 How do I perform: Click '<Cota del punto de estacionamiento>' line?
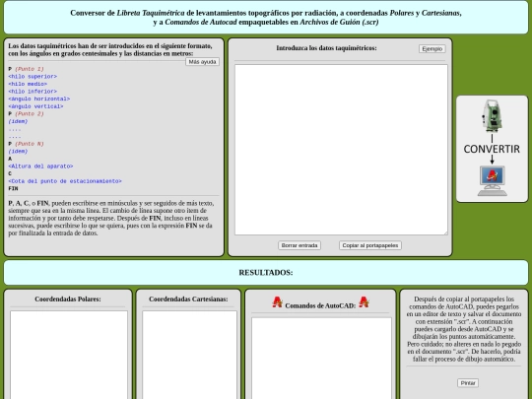pyautogui.click(x=65, y=181)
